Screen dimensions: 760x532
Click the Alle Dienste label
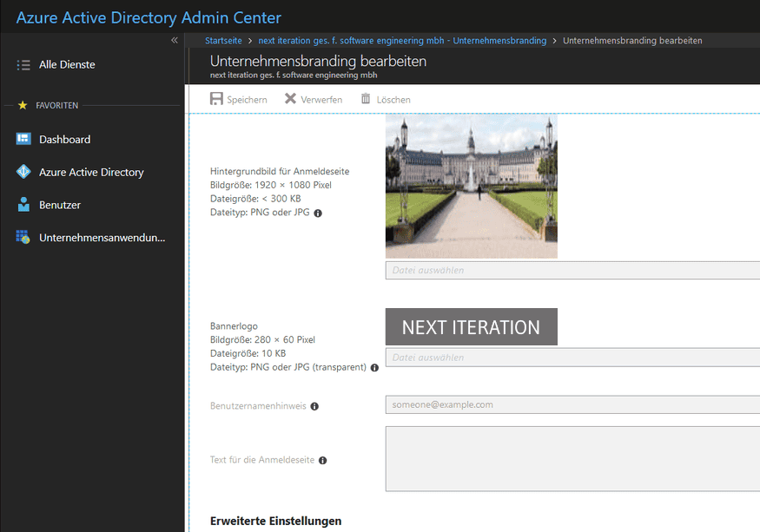point(67,64)
